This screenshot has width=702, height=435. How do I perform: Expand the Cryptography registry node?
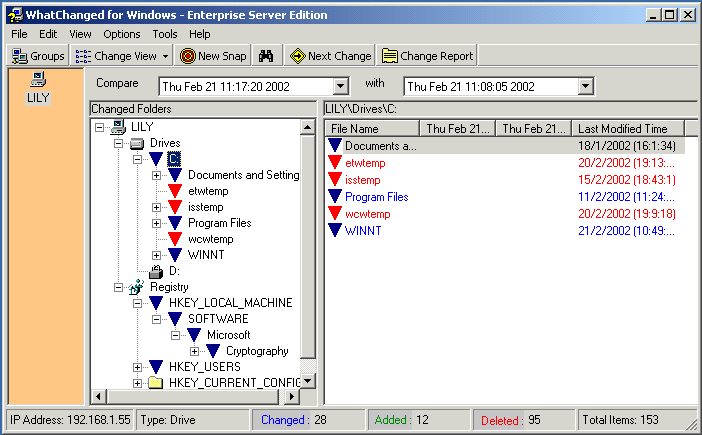pos(194,351)
